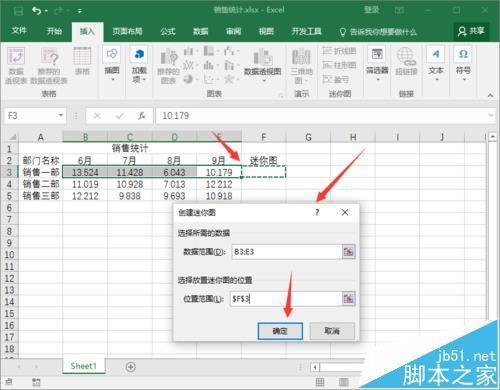This screenshot has width=500, height=390.
Task: Click range selector icon beside $F$3 field
Action: [348, 299]
